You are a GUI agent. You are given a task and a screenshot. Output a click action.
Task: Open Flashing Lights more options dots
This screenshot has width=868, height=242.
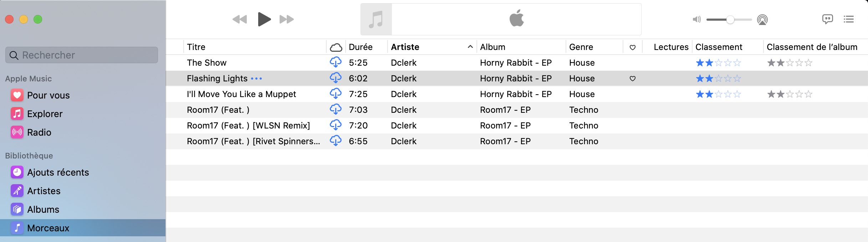point(256,79)
